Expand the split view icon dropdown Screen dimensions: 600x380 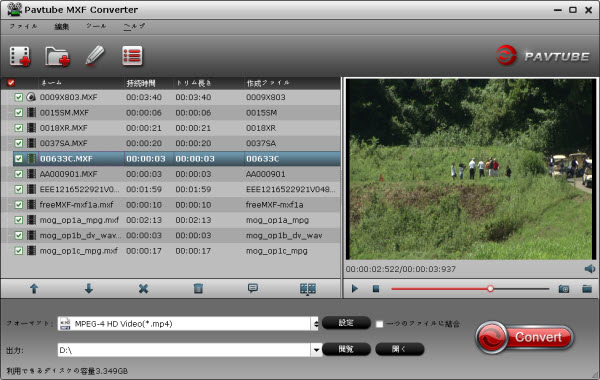coord(308,289)
